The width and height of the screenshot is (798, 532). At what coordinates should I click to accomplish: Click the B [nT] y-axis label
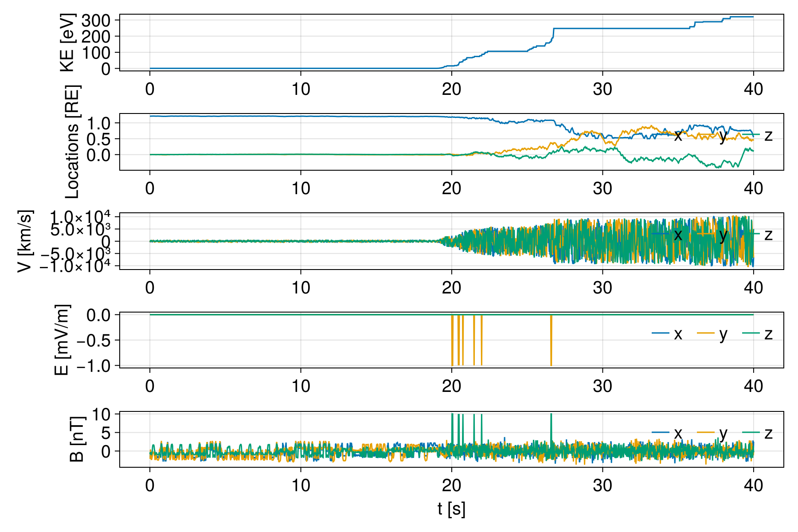click(77, 439)
